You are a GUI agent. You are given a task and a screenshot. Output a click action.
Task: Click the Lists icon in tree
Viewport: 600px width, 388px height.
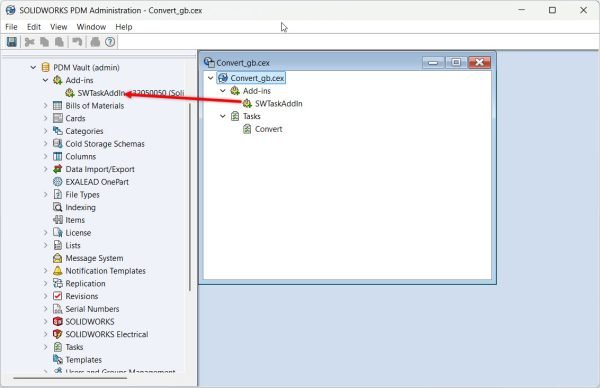[x=57, y=245]
